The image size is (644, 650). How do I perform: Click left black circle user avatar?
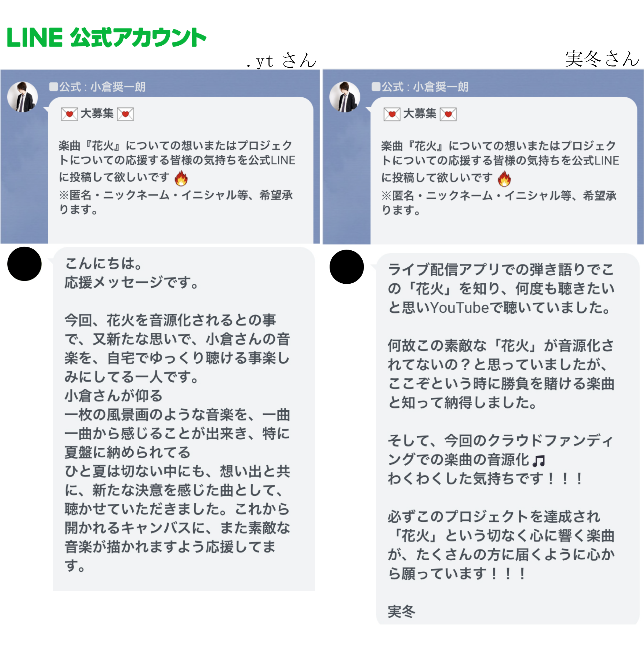pos(24,264)
